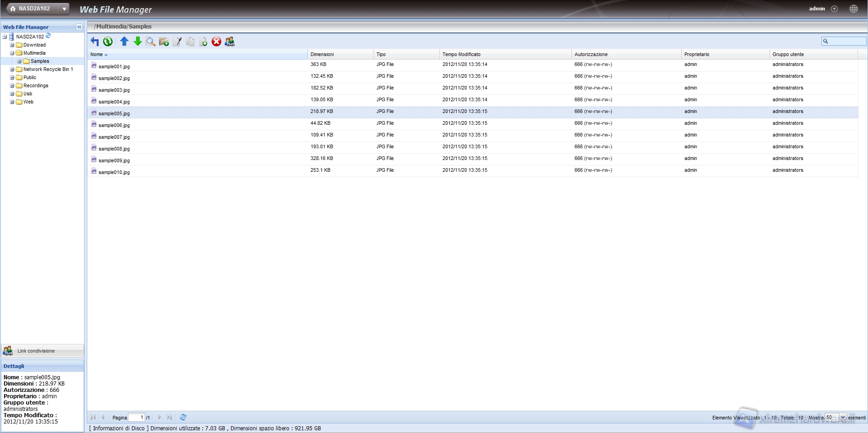This screenshot has width=868, height=433.
Task: Open the Mostra items-per-page dropdown
Action: coord(843,418)
